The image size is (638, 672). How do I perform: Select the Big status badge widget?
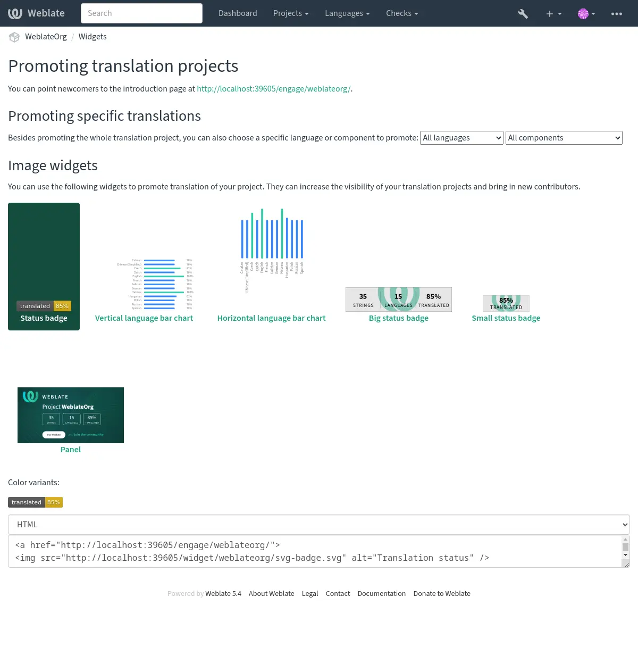[x=399, y=318]
